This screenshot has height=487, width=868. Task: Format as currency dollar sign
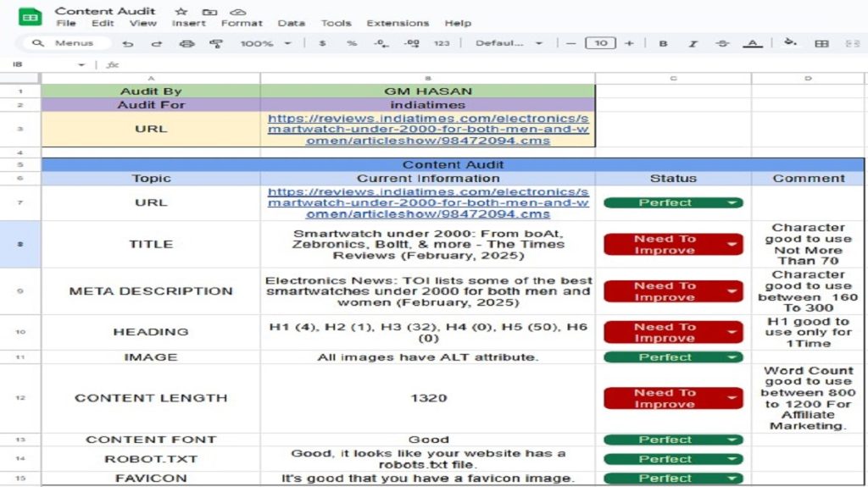point(322,43)
